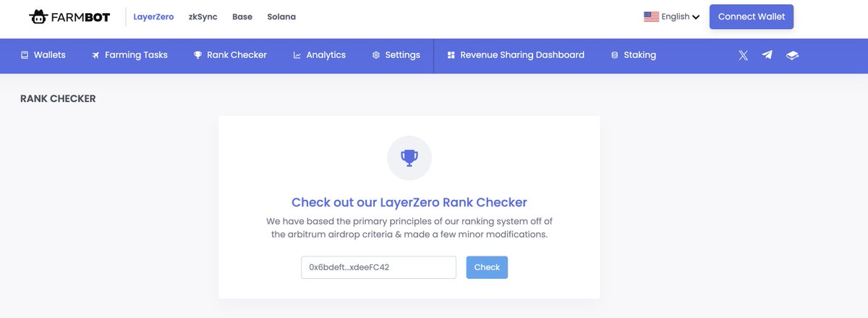Open the Telegram icon link
This screenshot has width=868, height=318.
[767, 55]
